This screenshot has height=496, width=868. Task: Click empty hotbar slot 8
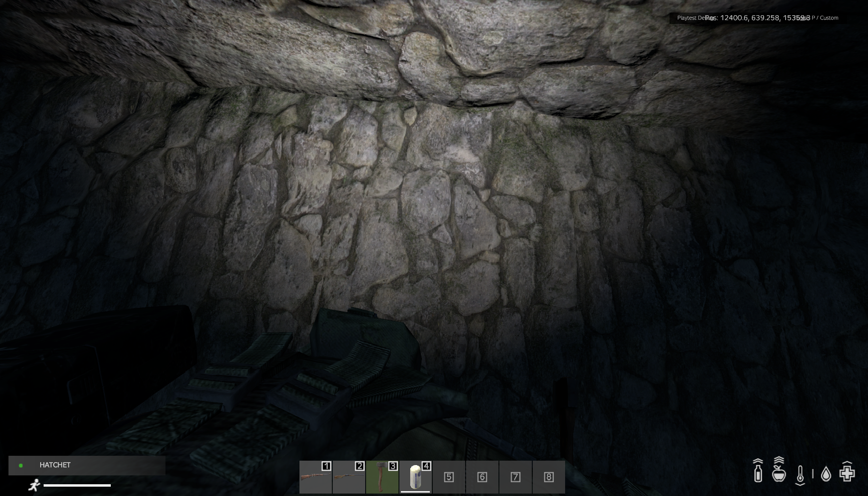point(549,477)
